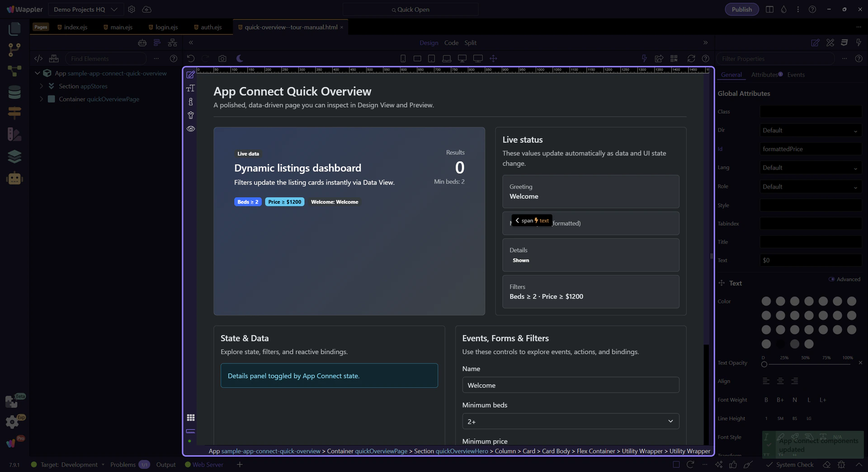This screenshot has height=472, width=868.
Task: Expand the Section appStores tree node
Action: 42,86
